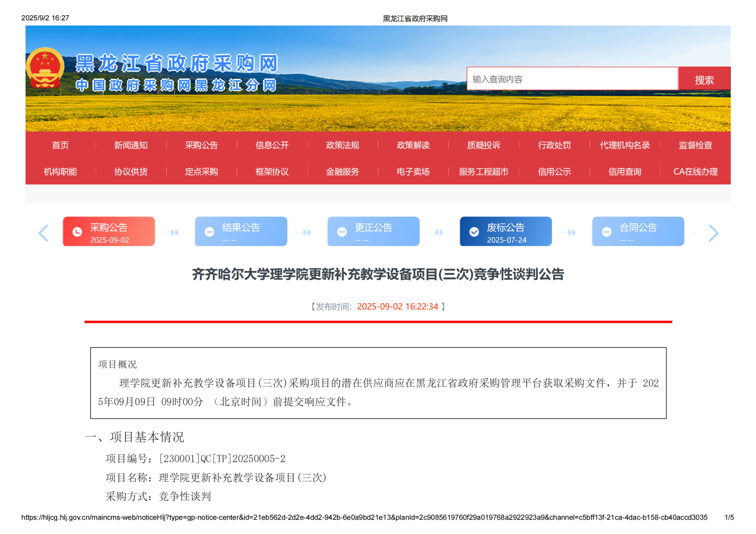Click the clock icon on 采购公告 step
756x534 pixels.
coord(77,232)
